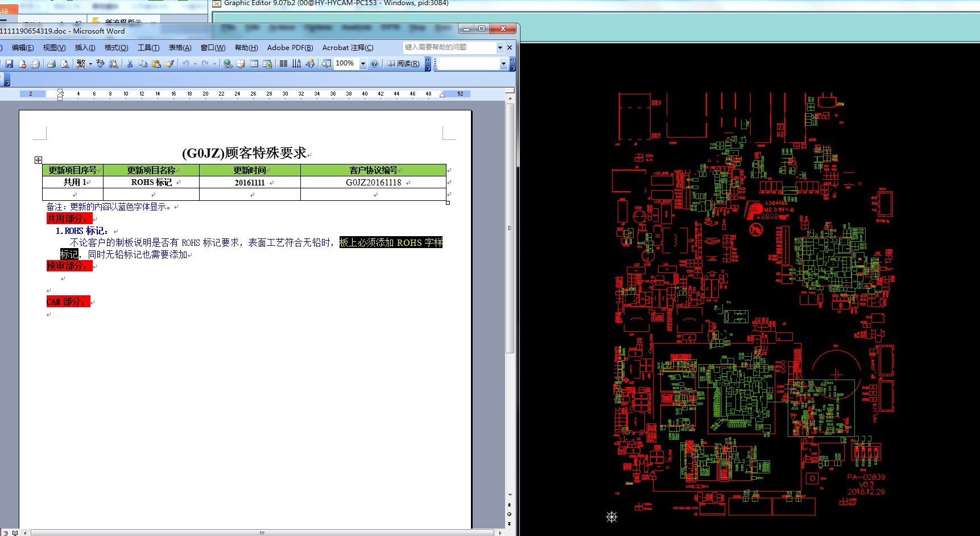Switch to Reading layout icon at bottom-left
This screenshot has width=980, height=536.
tap(15, 533)
